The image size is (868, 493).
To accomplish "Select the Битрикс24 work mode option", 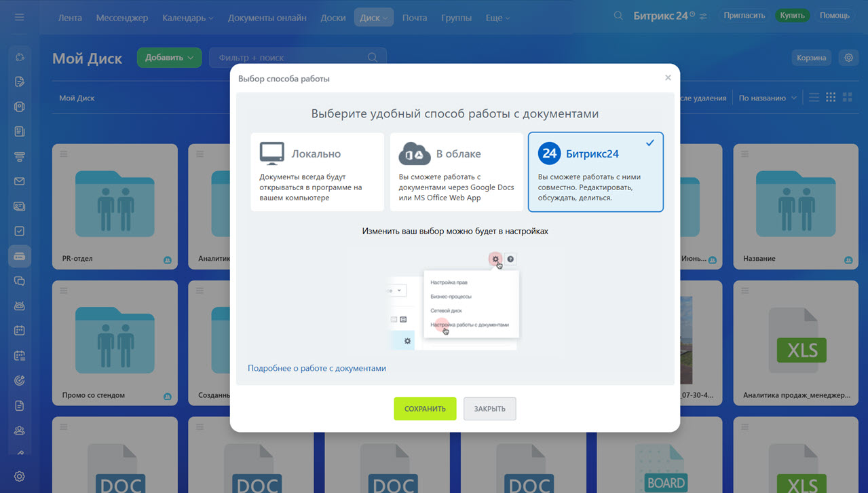I will pos(596,172).
